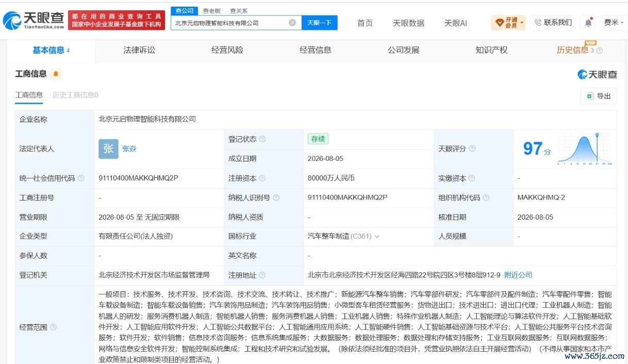This screenshot has width=628, height=364.
Task: Click the help icon next to 天眼评分
Action: click(472, 149)
